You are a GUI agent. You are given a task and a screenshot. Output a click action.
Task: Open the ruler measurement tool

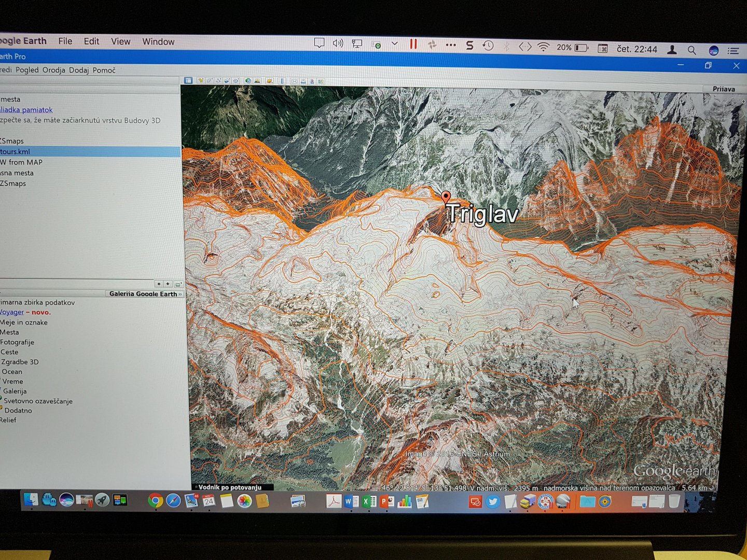pos(282,81)
